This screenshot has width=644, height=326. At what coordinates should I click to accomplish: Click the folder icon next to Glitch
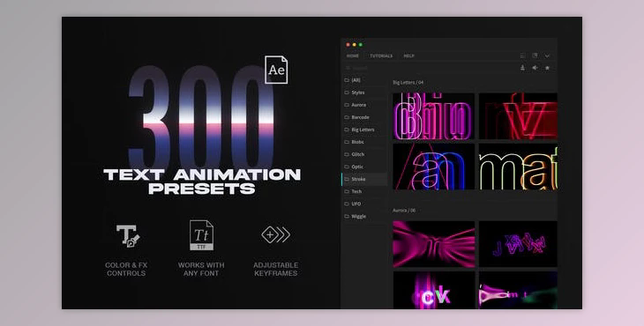[x=347, y=154]
